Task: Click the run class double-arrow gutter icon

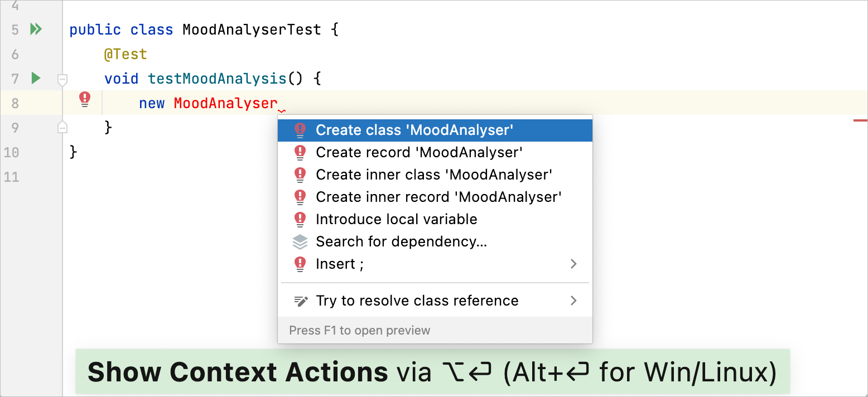Action: pos(36,29)
